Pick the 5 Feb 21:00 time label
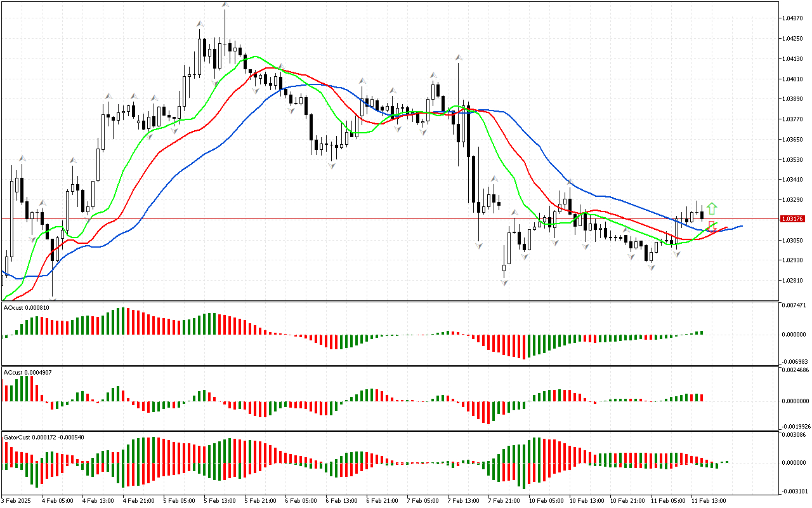 (x=261, y=500)
